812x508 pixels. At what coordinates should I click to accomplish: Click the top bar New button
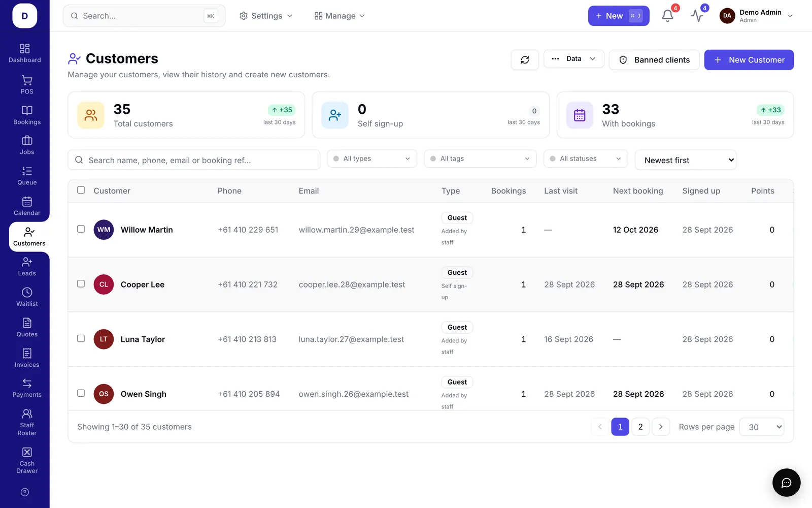(619, 16)
